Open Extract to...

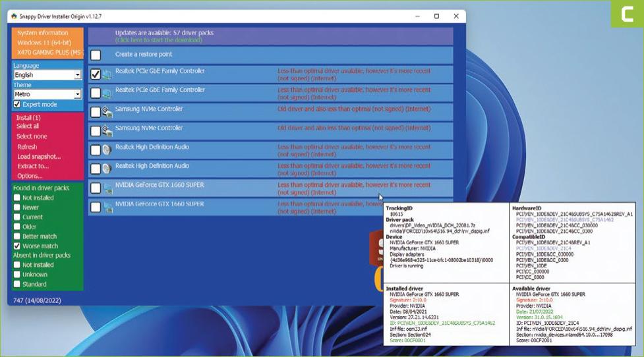33,166
